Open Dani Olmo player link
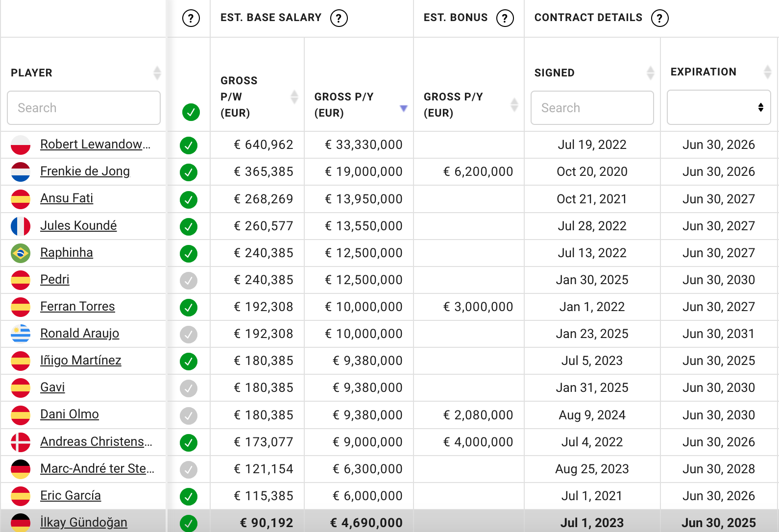Viewport: 779px width, 532px height. click(70, 414)
